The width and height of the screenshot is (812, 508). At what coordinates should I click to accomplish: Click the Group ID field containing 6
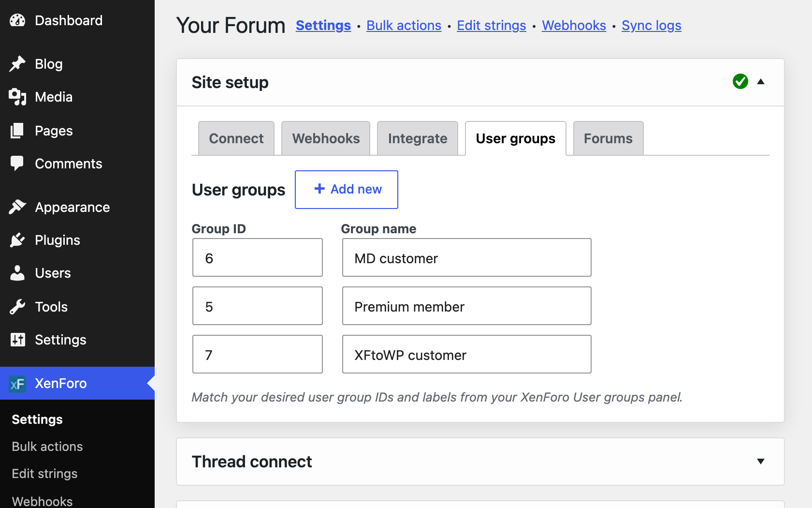point(258,257)
